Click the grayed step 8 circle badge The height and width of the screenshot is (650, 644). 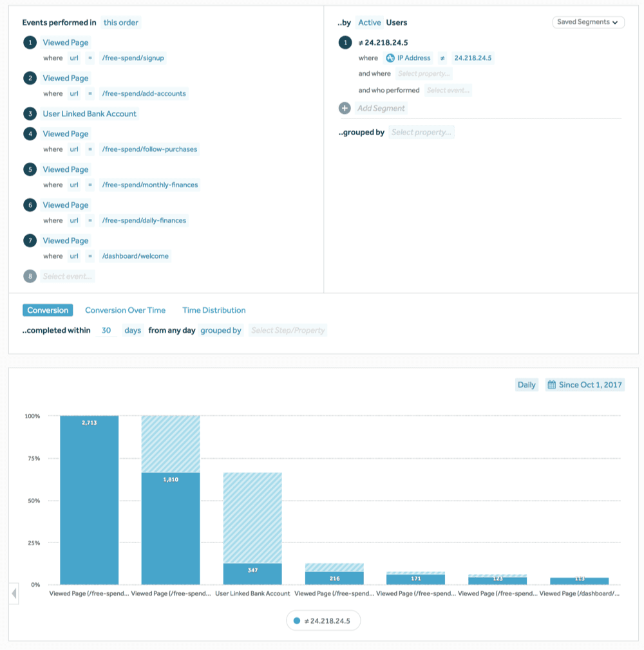28,275
